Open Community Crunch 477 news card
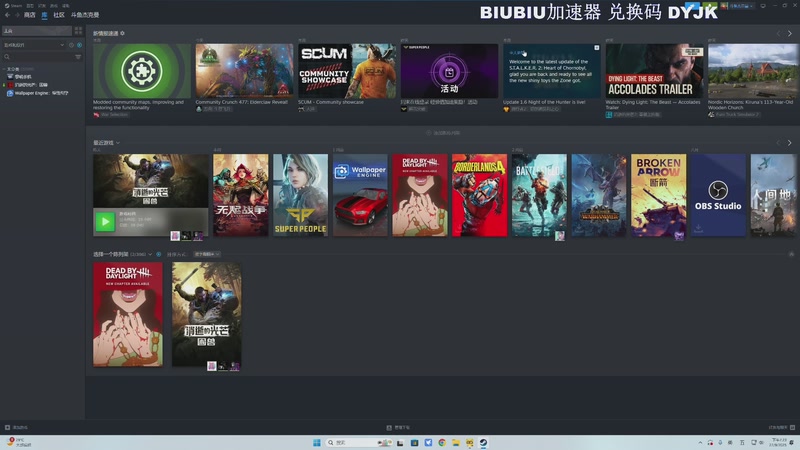This screenshot has width=800, height=450. click(244, 71)
